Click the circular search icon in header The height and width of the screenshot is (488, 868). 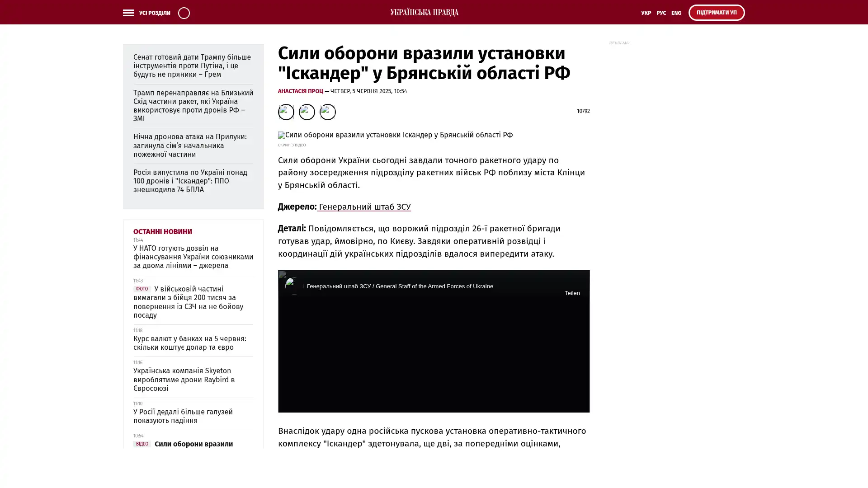tap(184, 13)
